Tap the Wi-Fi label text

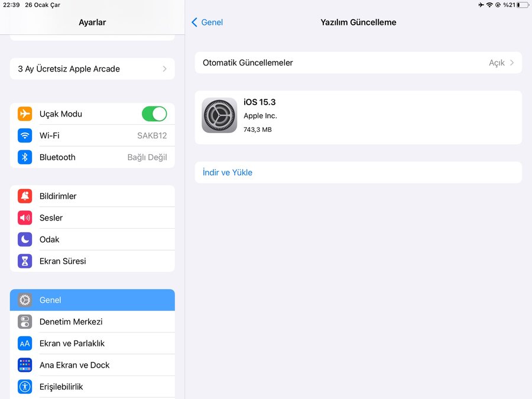point(50,135)
